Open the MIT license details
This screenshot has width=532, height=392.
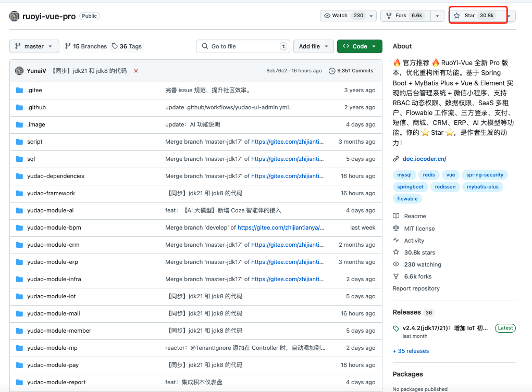[419, 228]
